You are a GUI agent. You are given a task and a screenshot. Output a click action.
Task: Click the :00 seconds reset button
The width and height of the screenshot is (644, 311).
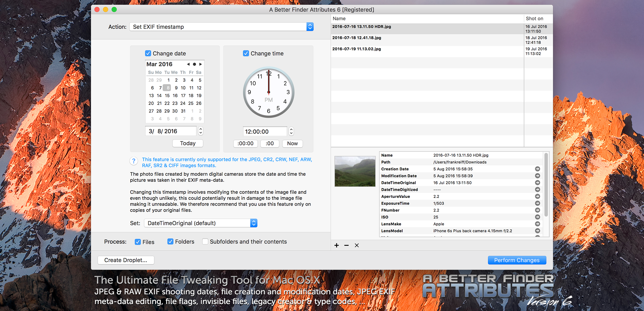(x=270, y=143)
